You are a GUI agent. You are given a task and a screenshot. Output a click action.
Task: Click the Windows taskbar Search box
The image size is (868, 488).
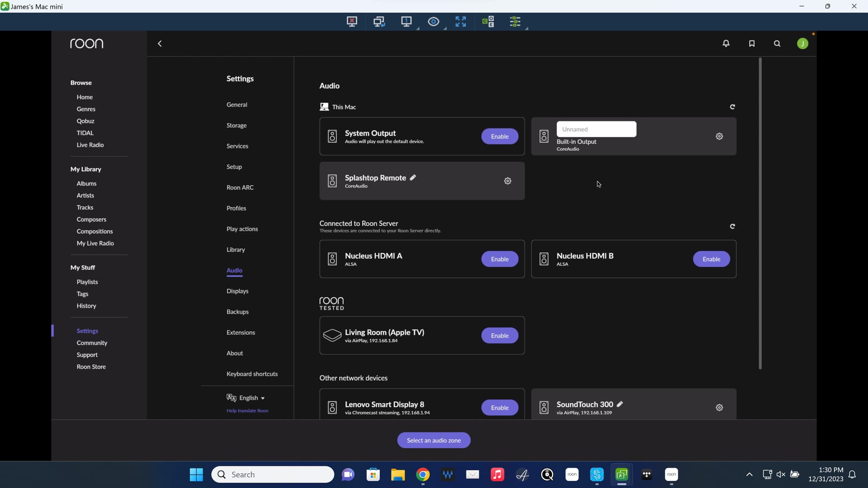tap(273, 474)
